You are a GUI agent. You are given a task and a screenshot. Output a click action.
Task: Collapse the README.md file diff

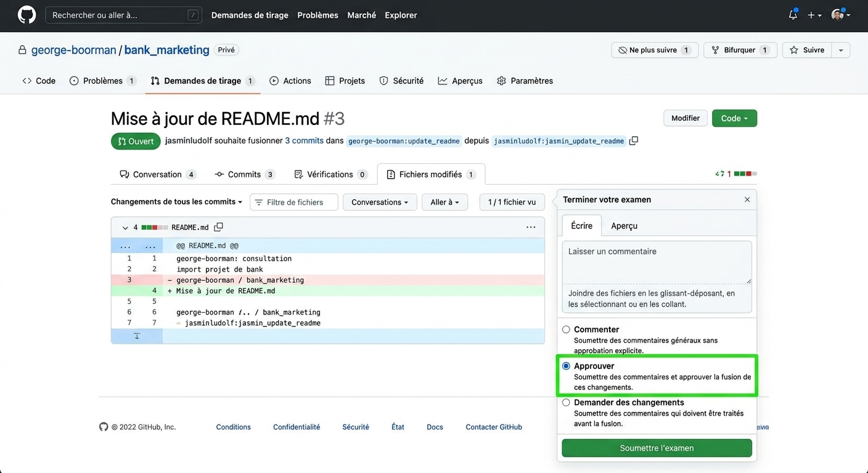(x=125, y=228)
